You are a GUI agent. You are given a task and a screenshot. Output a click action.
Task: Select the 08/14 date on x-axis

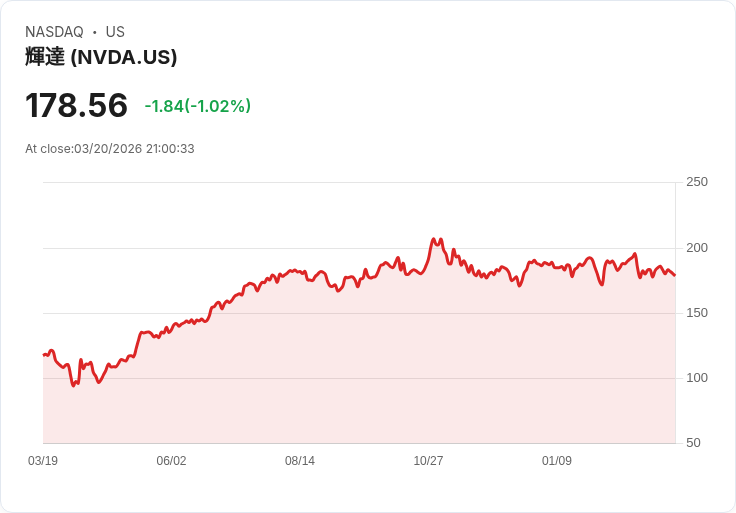(x=300, y=461)
